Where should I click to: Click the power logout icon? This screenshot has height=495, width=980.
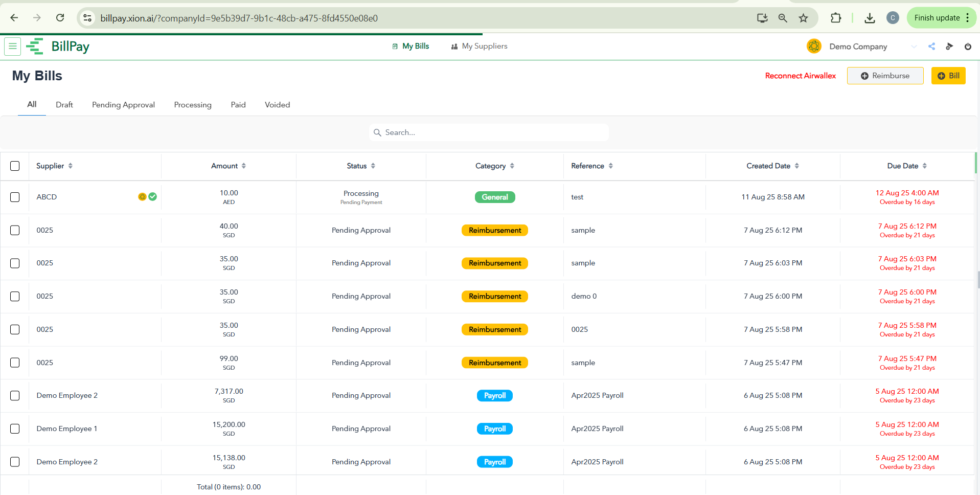pyautogui.click(x=968, y=47)
